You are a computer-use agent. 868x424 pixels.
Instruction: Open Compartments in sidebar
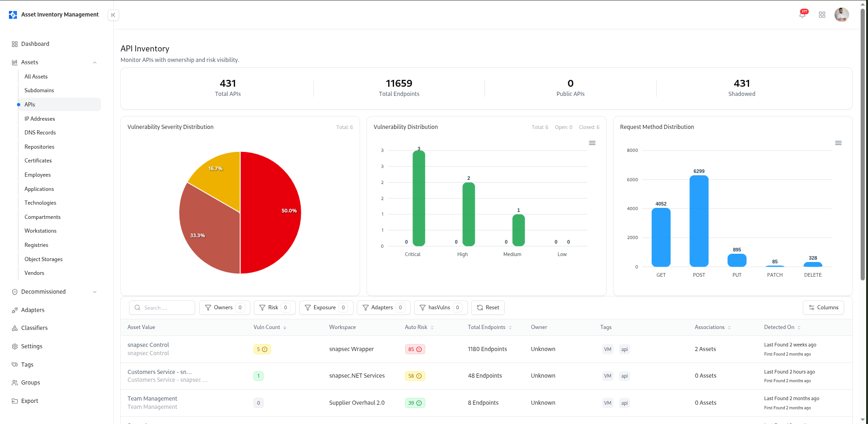click(x=42, y=217)
